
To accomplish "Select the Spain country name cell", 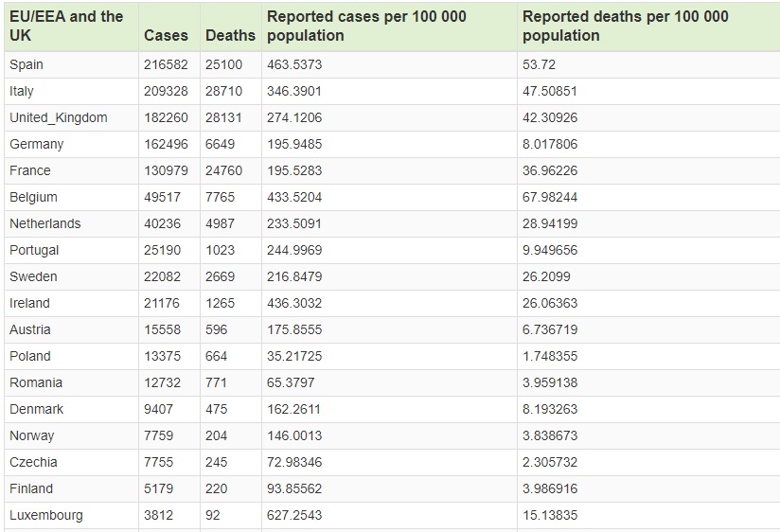I will point(27,64).
